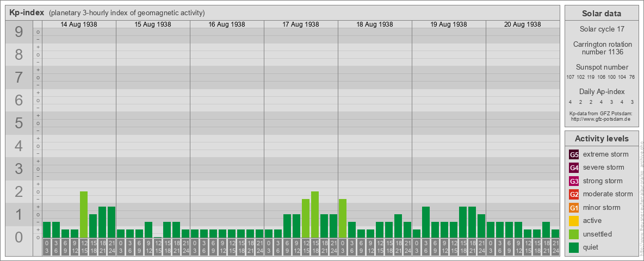Click sunspot number value 119
644x261 pixels.
(591, 77)
